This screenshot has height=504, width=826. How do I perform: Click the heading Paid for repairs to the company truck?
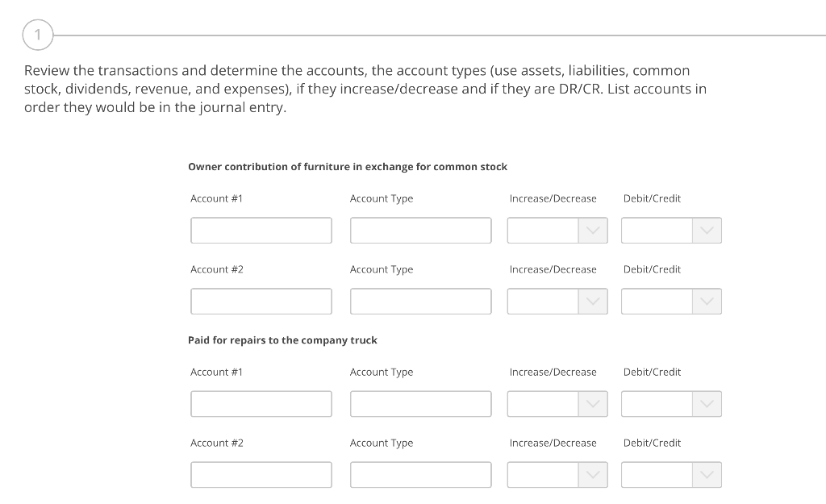282,339
